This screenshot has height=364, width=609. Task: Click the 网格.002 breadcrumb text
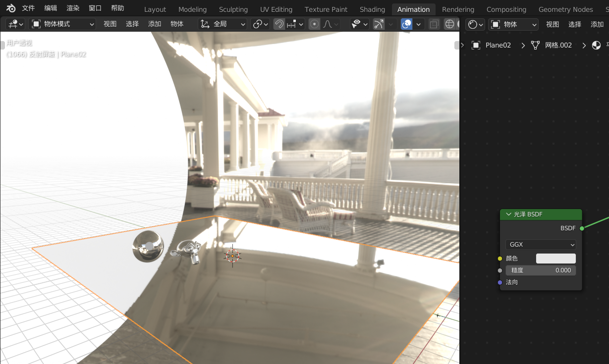(558, 45)
